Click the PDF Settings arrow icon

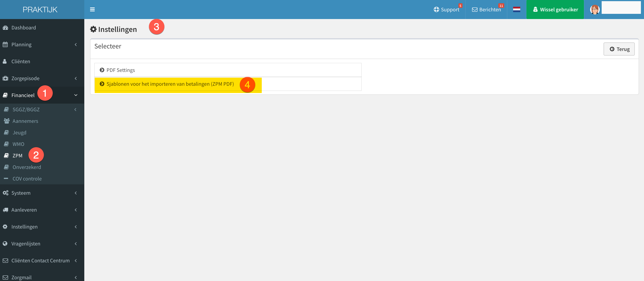tap(102, 70)
